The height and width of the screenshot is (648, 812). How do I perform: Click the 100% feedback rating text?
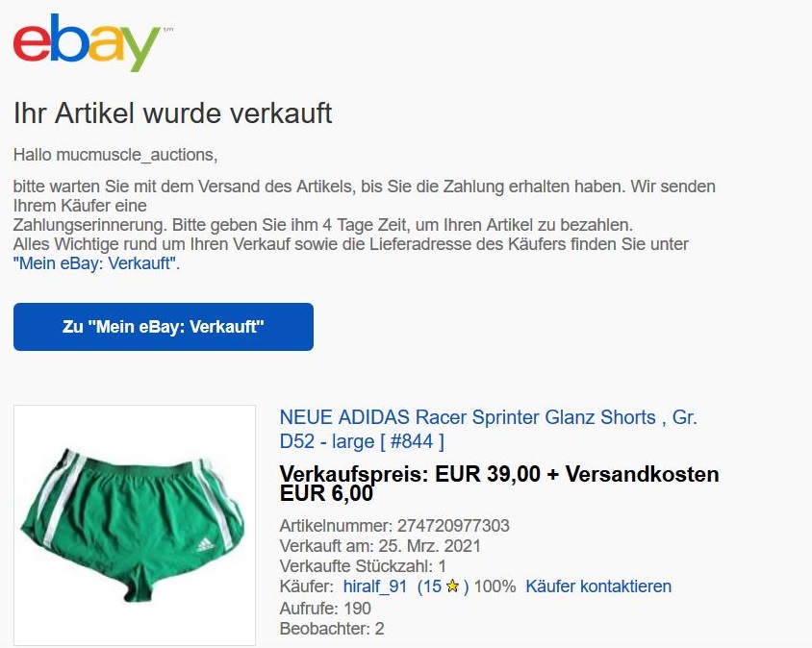[x=495, y=586]
